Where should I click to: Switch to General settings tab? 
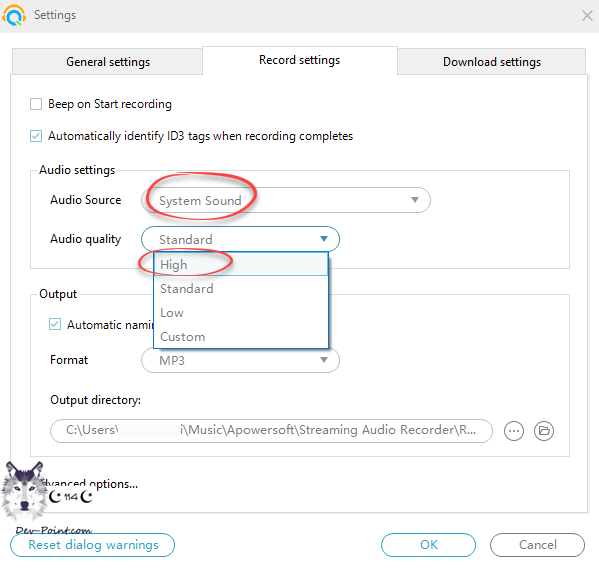107,62
